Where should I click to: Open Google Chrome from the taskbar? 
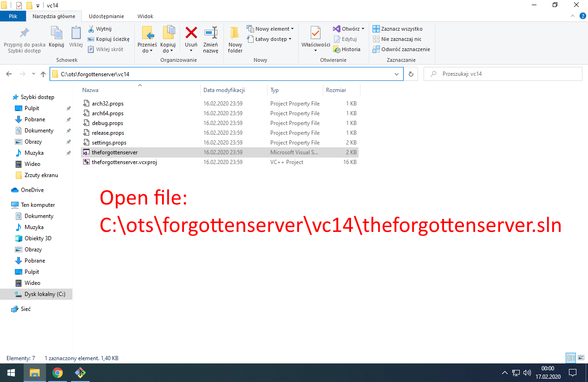click(x=57, y=373)
